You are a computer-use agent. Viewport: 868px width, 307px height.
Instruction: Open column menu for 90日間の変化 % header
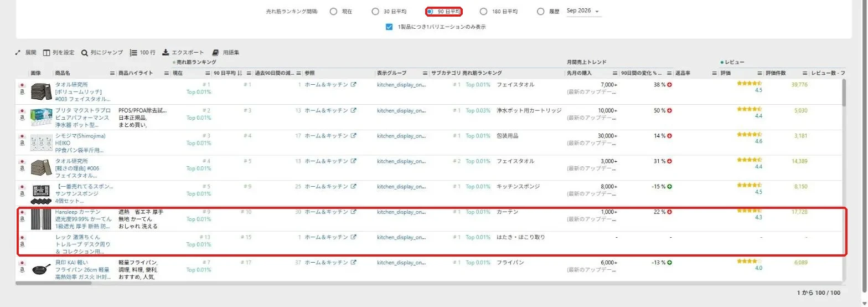click(669, 73)
